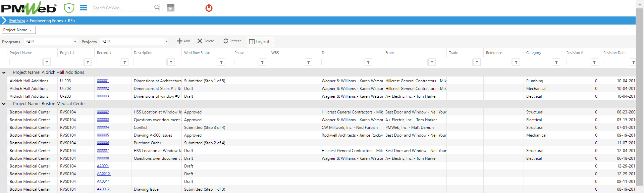Click the red power logout icon
The width and height of the screenshot is (644, 193).
coord(209,8)
